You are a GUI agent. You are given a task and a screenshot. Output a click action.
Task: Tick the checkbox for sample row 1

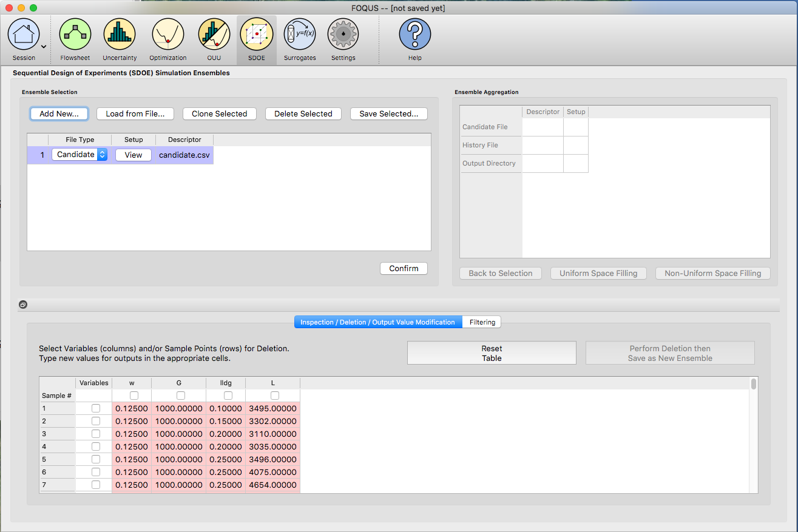point(96,408)
